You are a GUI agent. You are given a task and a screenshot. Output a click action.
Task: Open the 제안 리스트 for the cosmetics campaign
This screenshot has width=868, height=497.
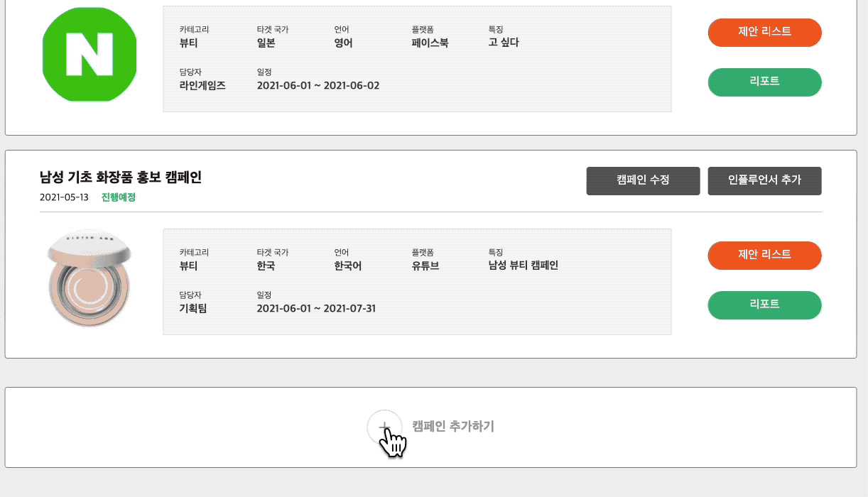[764, 256]
